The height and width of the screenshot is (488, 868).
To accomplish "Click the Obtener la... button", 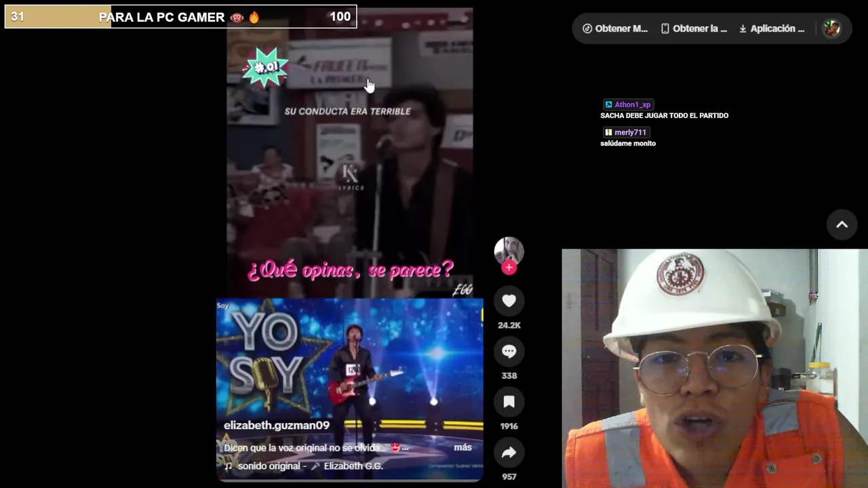I will (x=694, y=28).
